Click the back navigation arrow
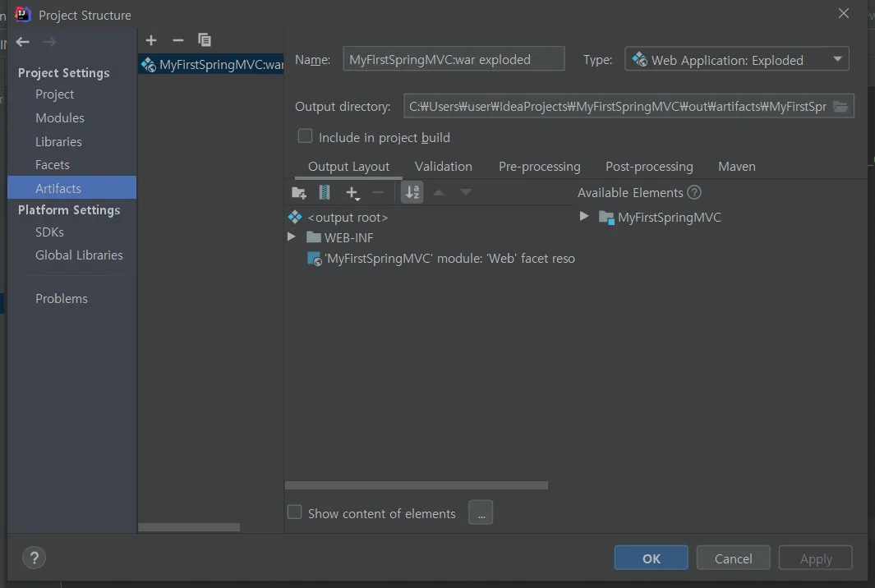875x588 pixels. click(23, 42)
